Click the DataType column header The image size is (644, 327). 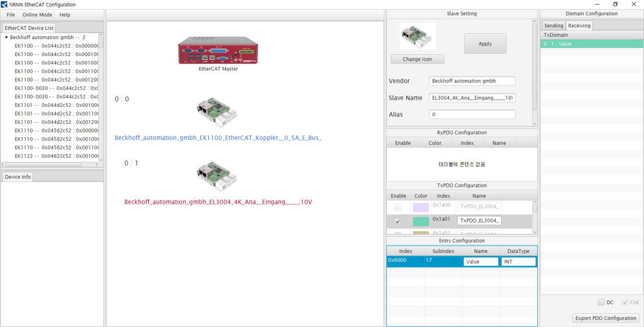519,251
